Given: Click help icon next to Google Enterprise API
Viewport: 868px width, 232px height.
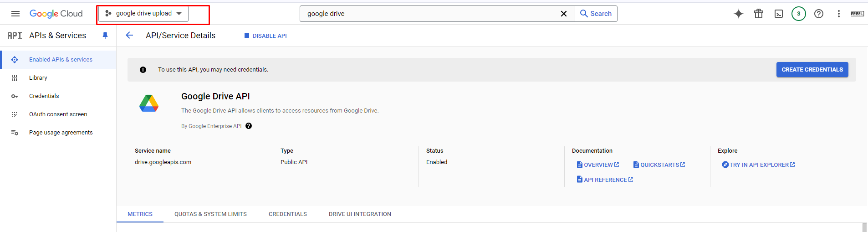Looking at the screenshot, I should [x=249, y=126].
